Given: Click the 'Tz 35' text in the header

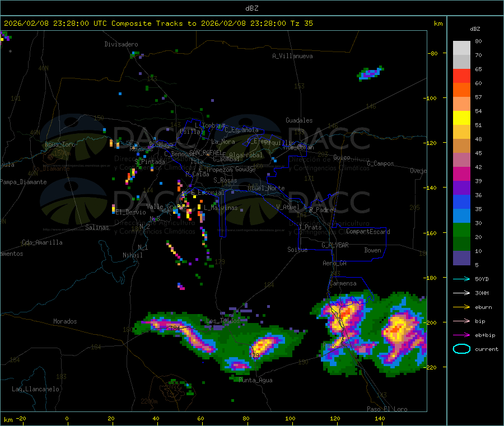Looking at the screenshot, I should pyautogui.click(x=301, y=24).
